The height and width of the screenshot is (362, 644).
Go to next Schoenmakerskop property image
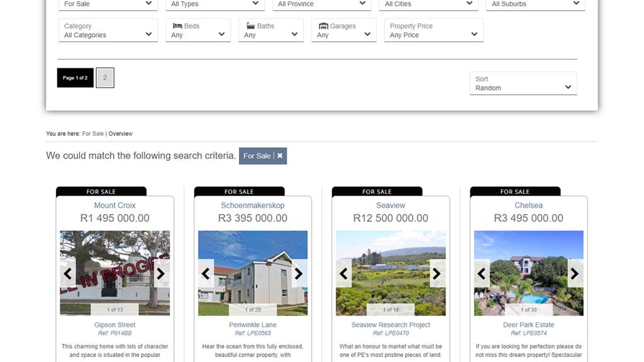(x=299, y=274)
